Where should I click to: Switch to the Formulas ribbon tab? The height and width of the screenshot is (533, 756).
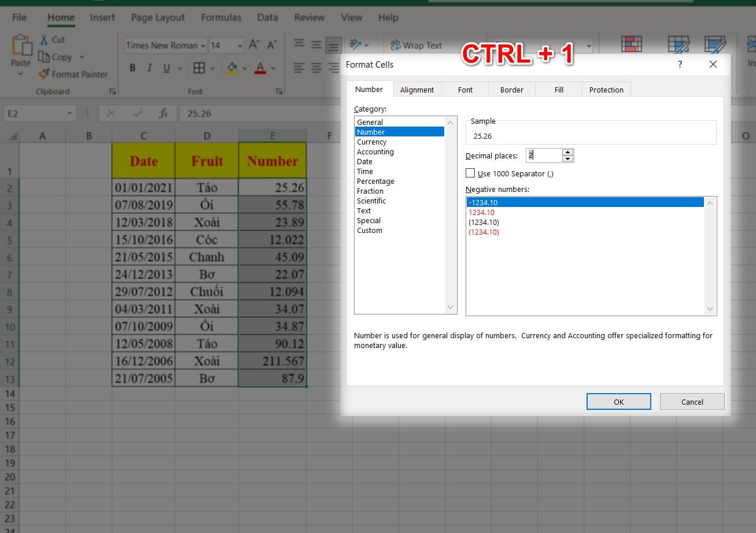[221, 17]
